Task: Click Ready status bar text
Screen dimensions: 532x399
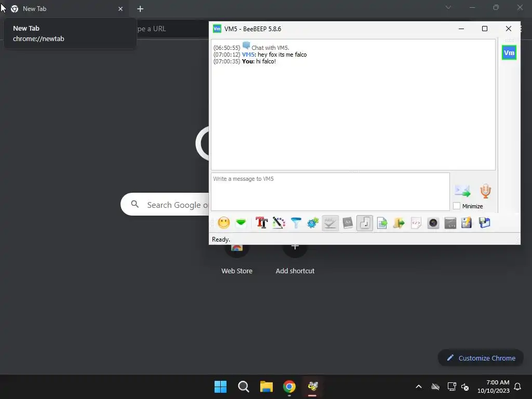Action: point(221,240)
